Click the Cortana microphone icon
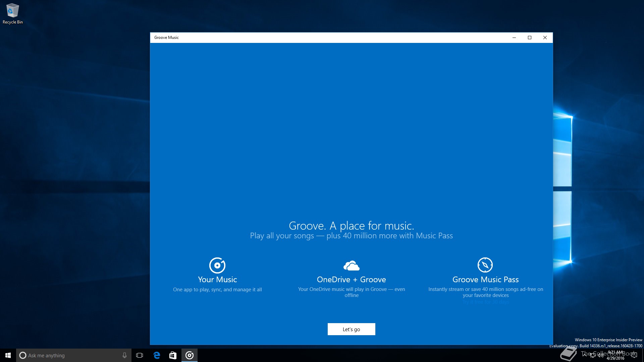This screenshot has width=644, height=362. point(124,355)
